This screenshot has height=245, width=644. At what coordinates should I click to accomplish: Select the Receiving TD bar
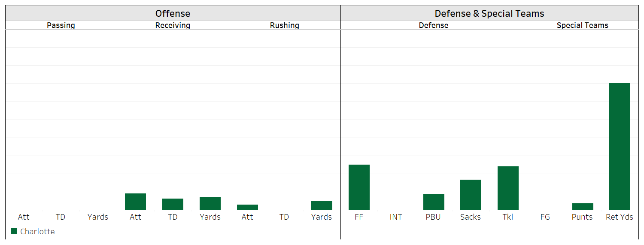(173, 204)
